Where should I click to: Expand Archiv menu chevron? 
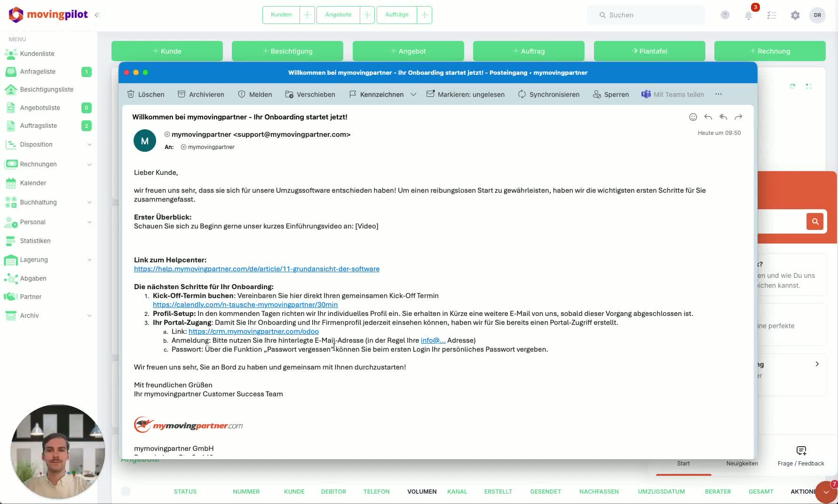[x=89, y=316]
